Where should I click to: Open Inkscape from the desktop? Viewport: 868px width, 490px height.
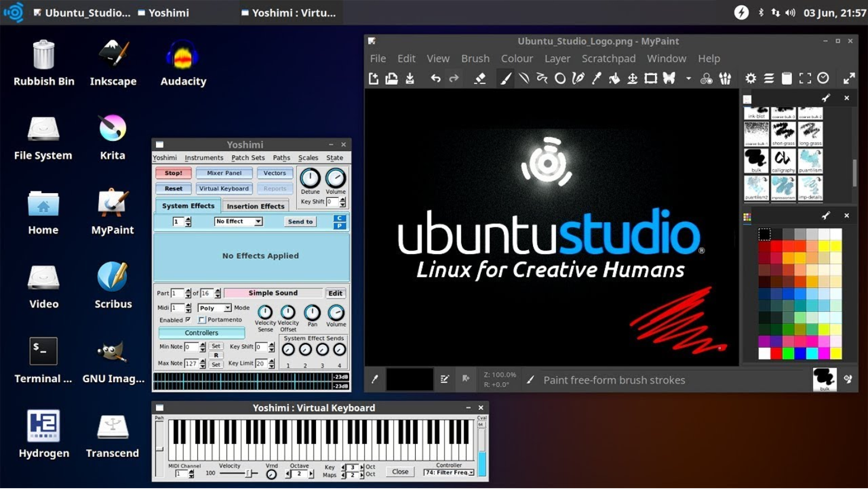(113, 63)
